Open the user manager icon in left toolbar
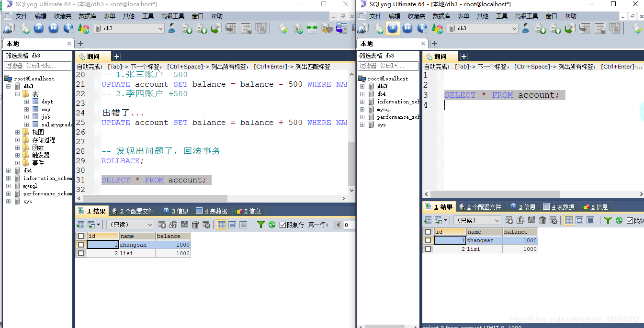The image size is (644, 328). [x=171, y=28]
